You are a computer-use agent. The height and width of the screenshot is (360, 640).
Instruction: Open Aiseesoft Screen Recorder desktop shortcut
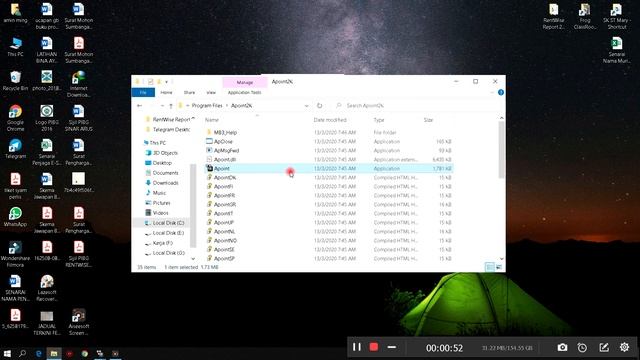[x=78, y=322]
